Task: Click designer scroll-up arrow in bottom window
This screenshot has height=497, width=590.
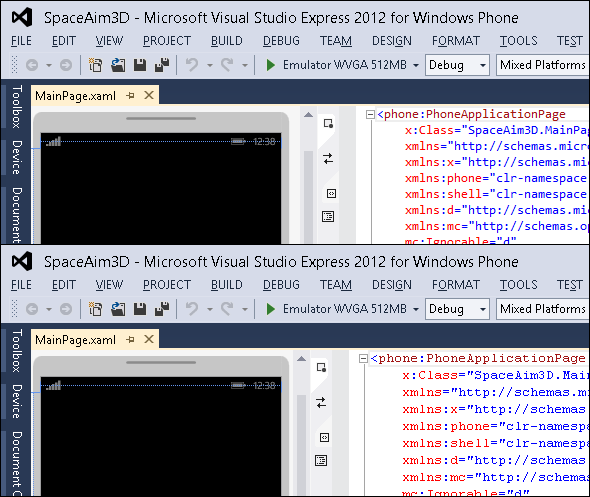Action: pos(301,359)
